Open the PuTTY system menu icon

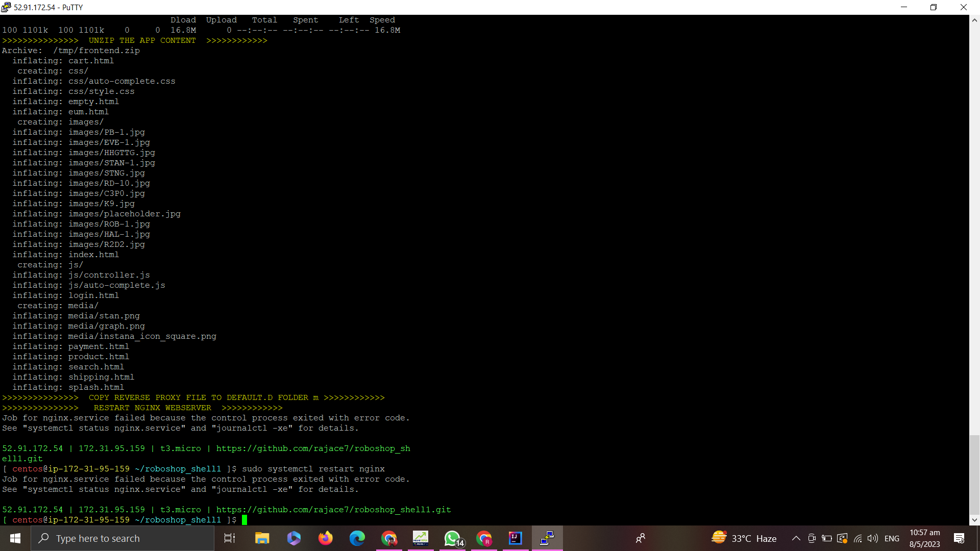coord(6,7)
